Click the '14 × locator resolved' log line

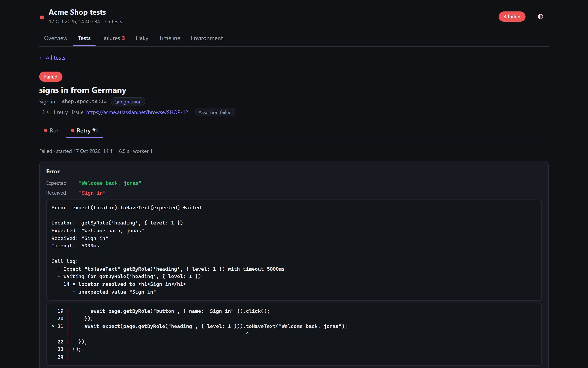[125, 284]
